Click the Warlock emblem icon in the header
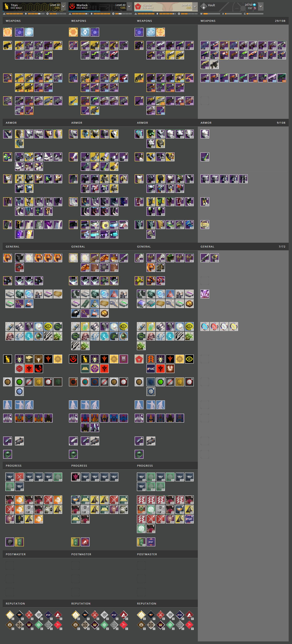This screenshot has width=292, height=644. [72, 6]
